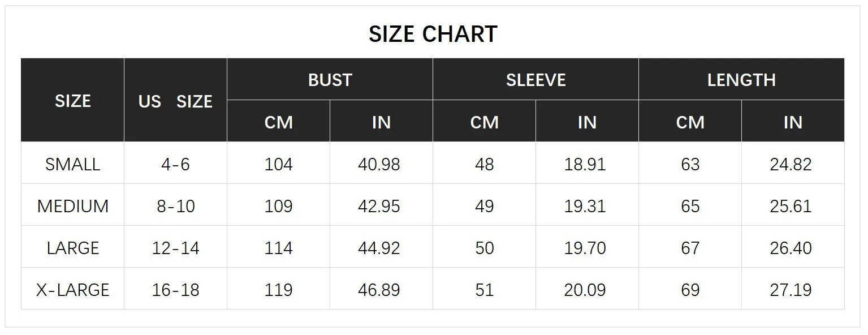Click the US SIZE column header
Screen dimensions: 868x335
coord(175,101)
